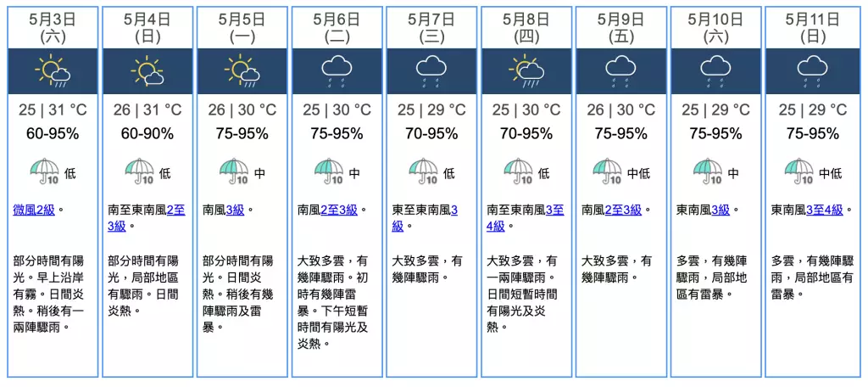This screenshot has width=868, height=387.
Task: Select the 5月9日 (五) date header
Action: [621, 28]
